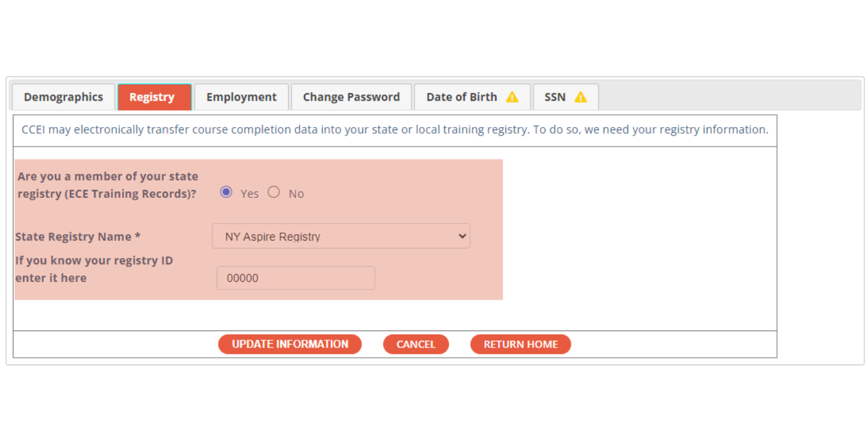Click the warning icon on SSN tab
Viewport: 868px width, 444px height.
point(580,97)
